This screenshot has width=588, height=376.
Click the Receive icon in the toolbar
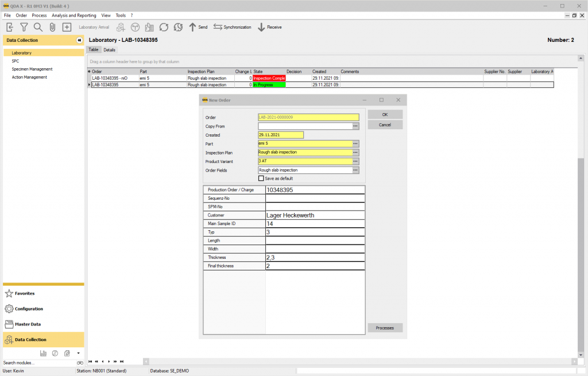point(269,26)
